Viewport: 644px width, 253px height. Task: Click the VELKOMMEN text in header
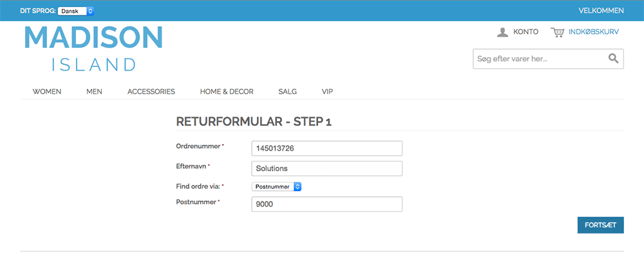click(x=601, y=11)
